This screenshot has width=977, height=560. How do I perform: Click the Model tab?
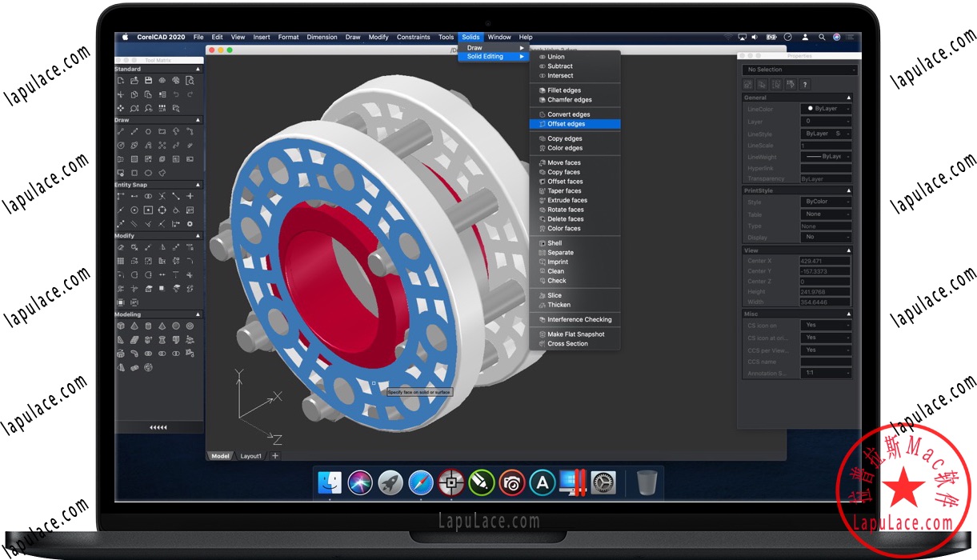click(x=220, y=455)
